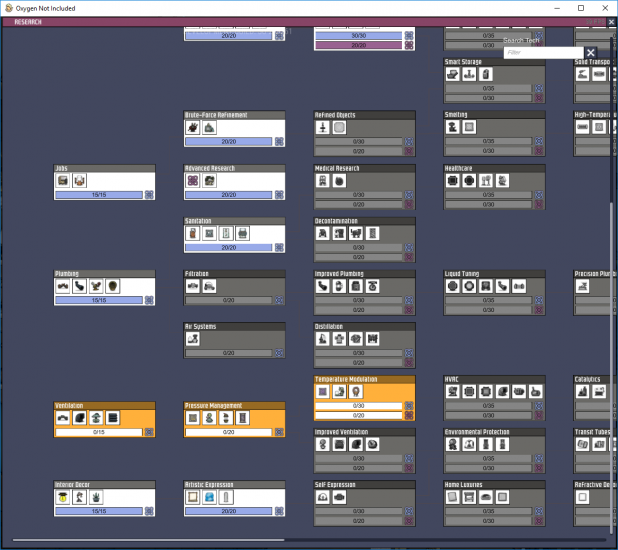Click the leftmost icon in Smart Storage card

tap(452, 74)
